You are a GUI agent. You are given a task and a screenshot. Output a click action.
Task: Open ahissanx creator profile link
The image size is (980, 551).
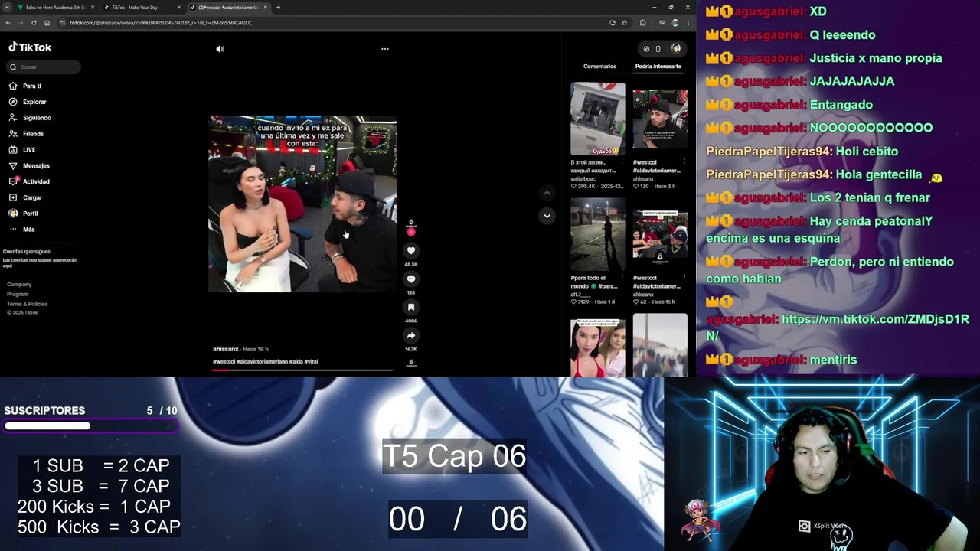click(226, 349)
